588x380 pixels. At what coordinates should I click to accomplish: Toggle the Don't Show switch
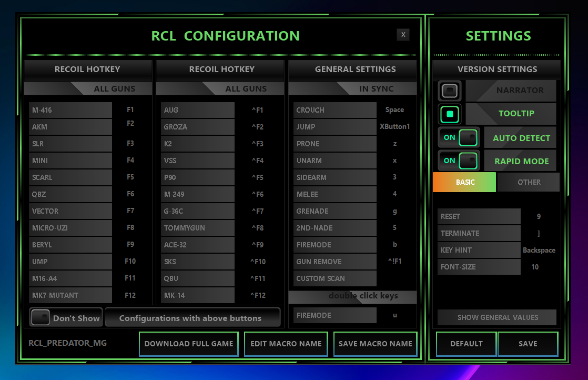40,318
